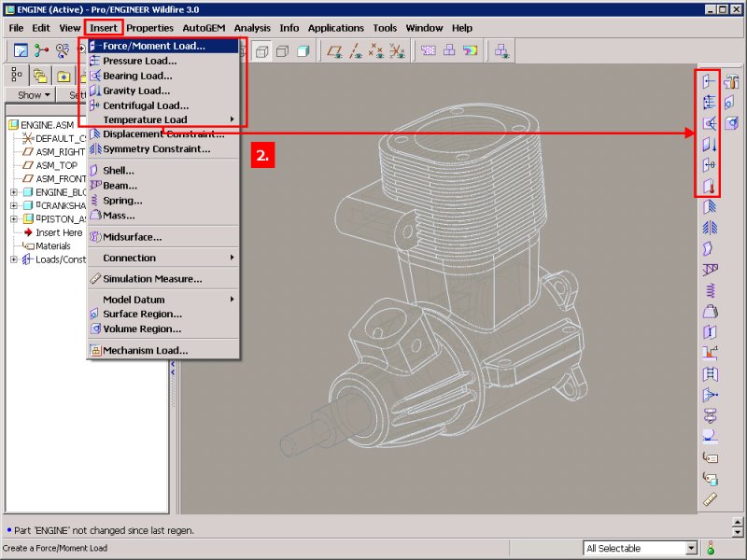Expand the CRANKSHA tree node
747x560 pixels.
tap(14, 205)
